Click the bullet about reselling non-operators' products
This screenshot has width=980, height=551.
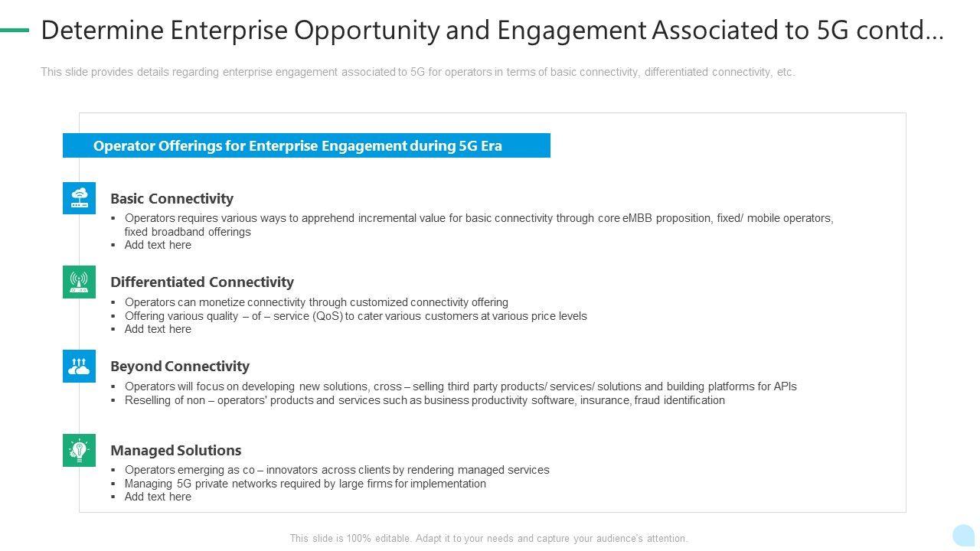[424, 400]
